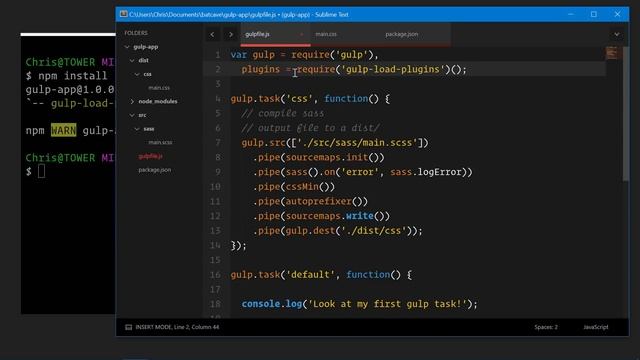Click npm install command in terminal
The height and width of the screenshot is (360, 640).
(x=73, y=76)
